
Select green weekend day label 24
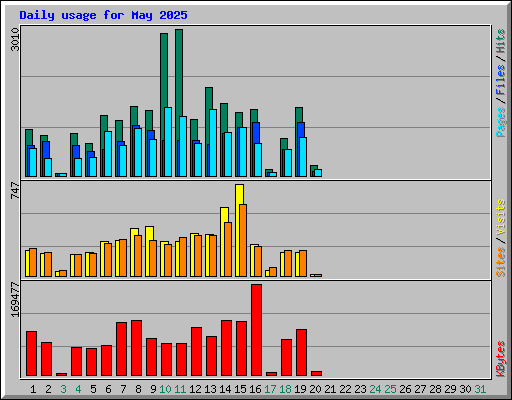tap(375, 389)
